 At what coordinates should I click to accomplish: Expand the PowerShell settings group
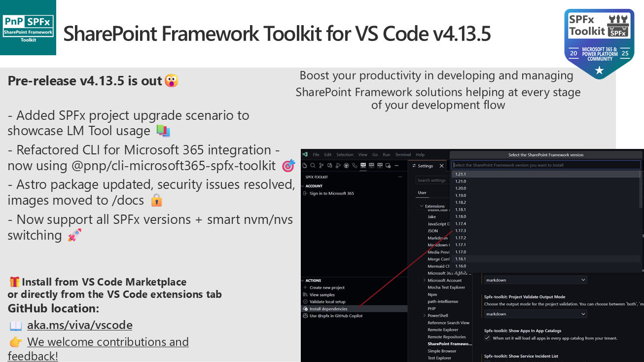coord(424,316)
